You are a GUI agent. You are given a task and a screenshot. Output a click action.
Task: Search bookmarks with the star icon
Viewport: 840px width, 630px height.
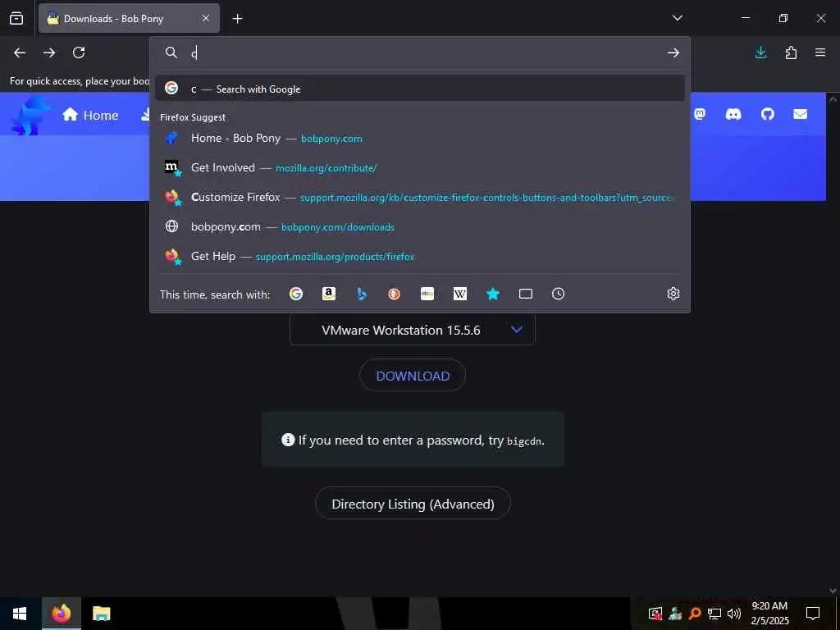[x=493, y=294]
